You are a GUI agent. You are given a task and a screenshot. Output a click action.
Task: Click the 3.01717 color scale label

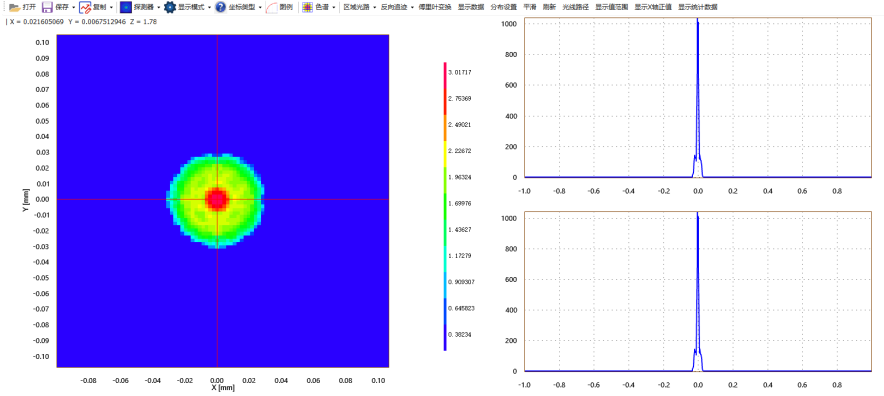click(460, 72)
